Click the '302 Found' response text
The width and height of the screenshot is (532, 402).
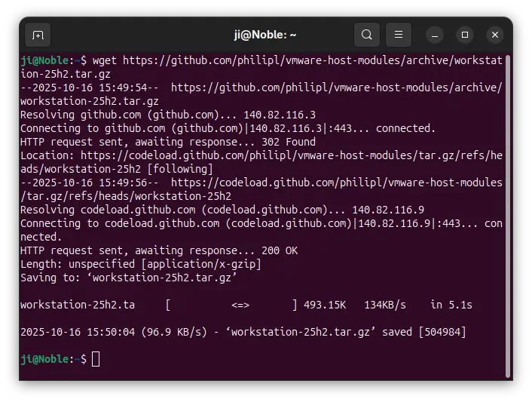289,142
